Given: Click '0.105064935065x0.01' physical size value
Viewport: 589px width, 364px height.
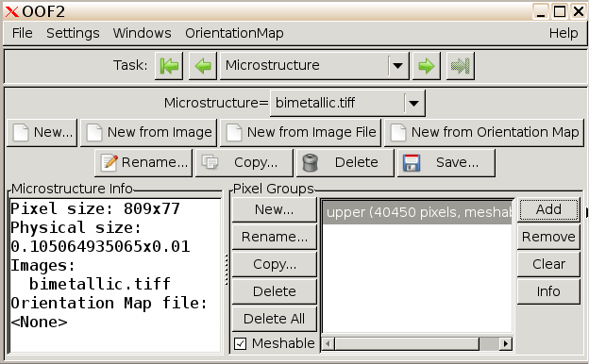Looking at the screenshot, I should pos(100,246).
